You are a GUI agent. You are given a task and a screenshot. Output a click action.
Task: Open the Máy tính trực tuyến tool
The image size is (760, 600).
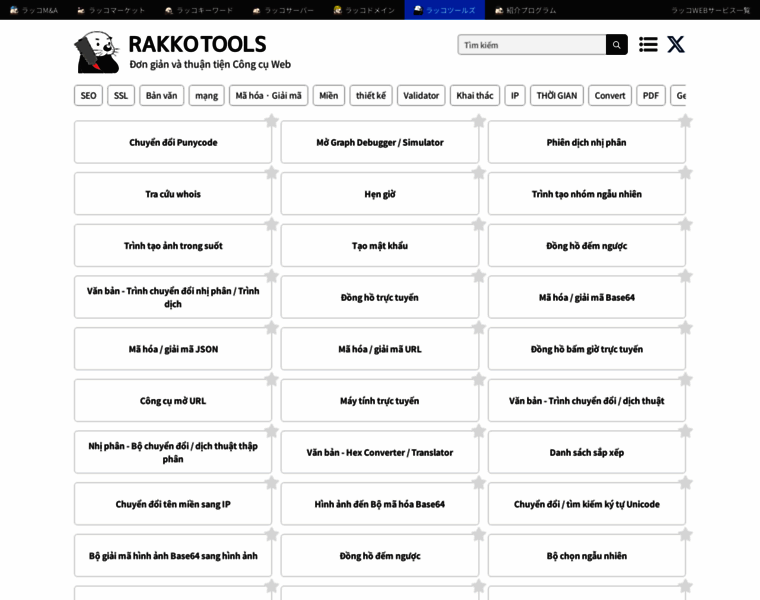(x=380, y=401)
